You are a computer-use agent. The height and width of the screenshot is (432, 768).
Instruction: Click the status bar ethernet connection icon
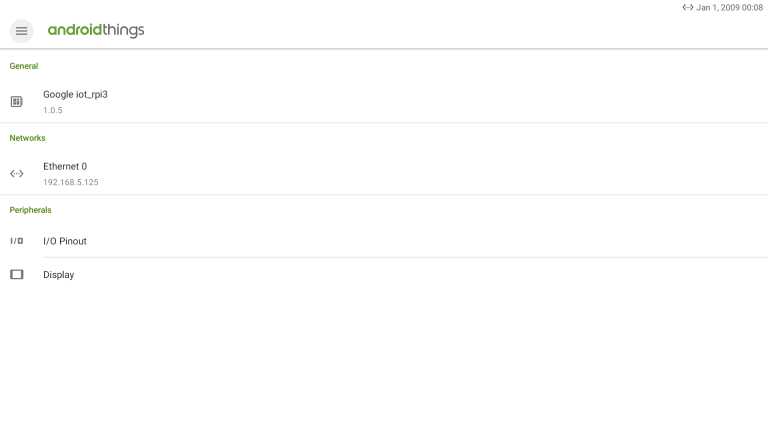coord(688,7)
